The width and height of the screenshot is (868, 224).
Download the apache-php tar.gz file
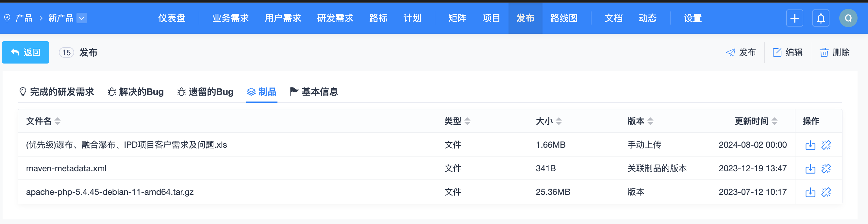point(810,192)
